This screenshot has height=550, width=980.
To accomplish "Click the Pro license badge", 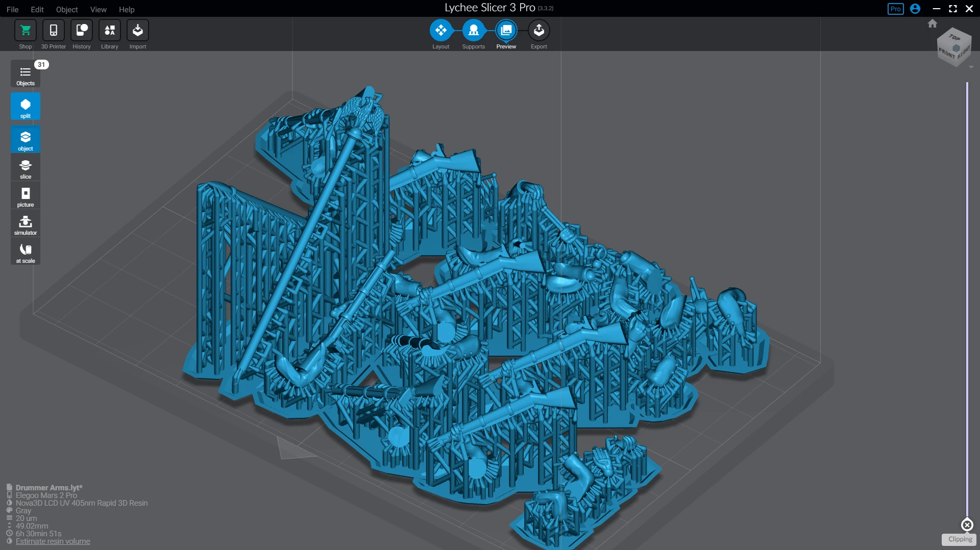I will 895,9.
